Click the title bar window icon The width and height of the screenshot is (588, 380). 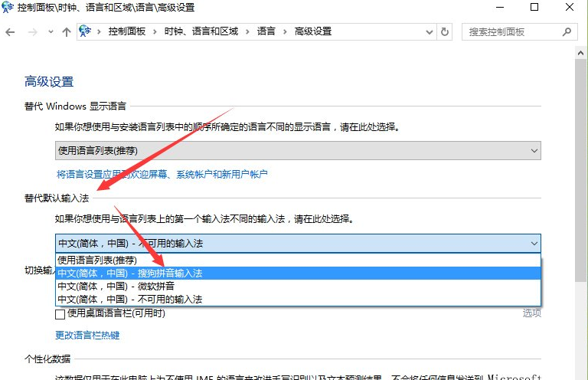click(x=8, y=8)
